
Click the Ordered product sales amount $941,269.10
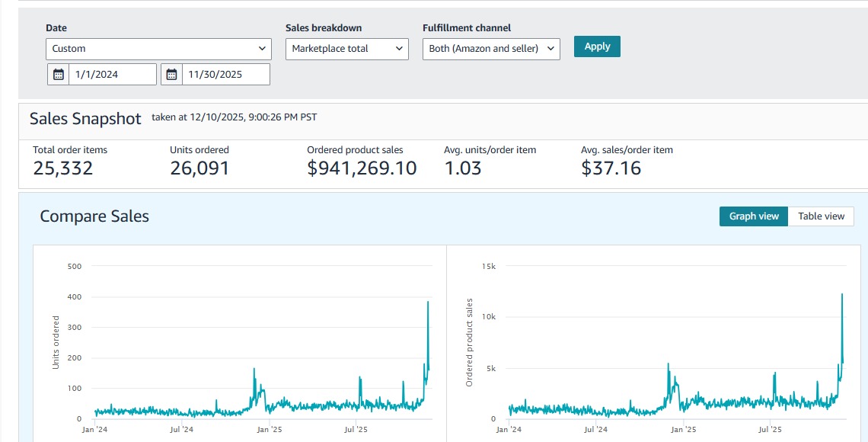pos(362,168)
